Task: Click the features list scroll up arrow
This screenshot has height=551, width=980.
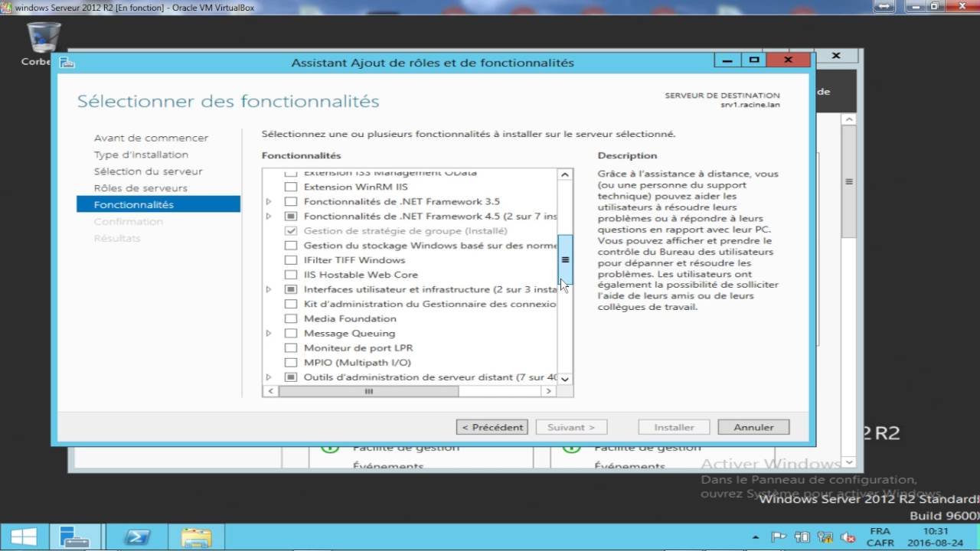Action: click(x=565, y=174)
